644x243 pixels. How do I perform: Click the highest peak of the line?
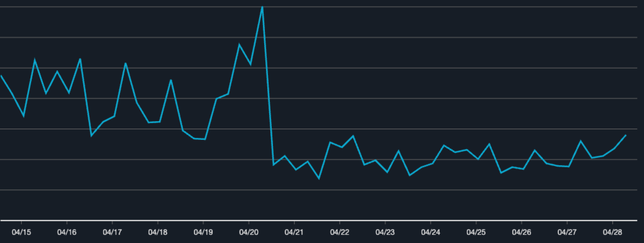tap(262, 7)
